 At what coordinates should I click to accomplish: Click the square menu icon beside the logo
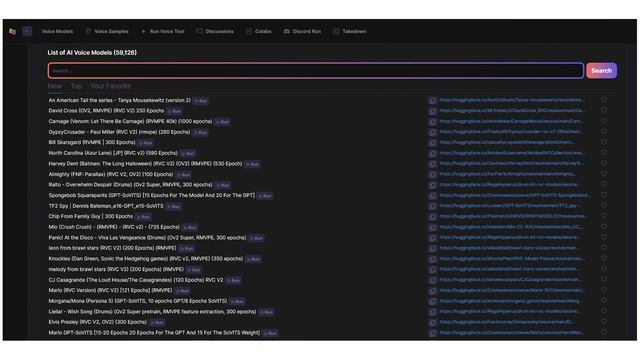27,31
